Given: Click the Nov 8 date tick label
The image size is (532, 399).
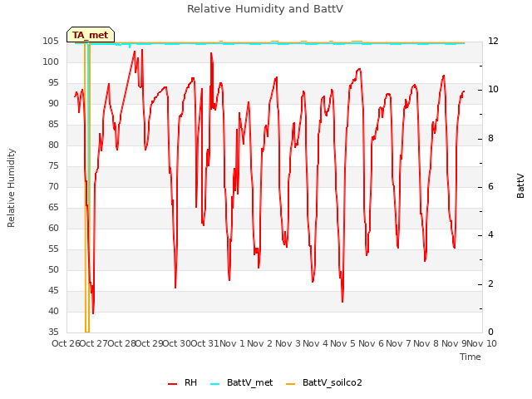Looking at the screenshot, I should click(426, 343).
